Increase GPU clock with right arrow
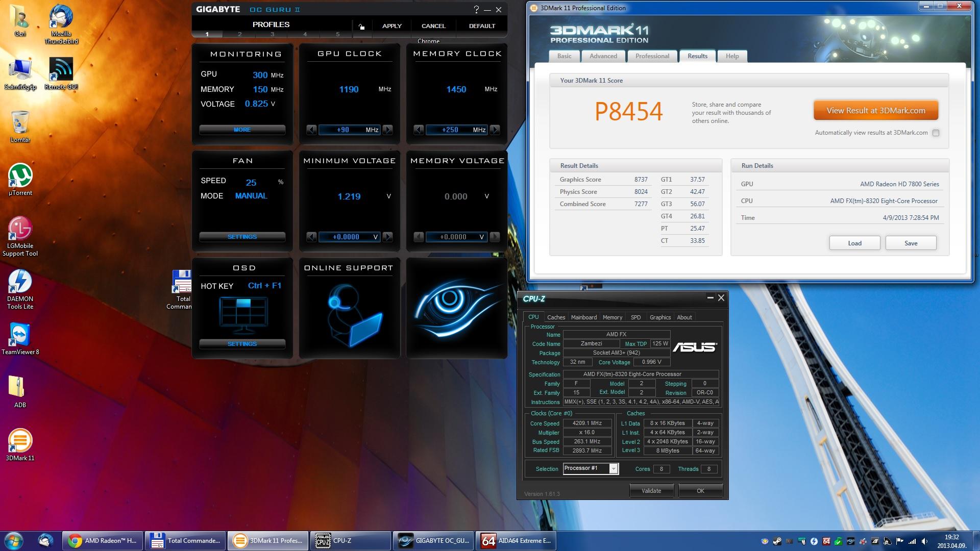The width and height of the screenshot is (980, 551). pyautogui.click(x=388, y=130)
